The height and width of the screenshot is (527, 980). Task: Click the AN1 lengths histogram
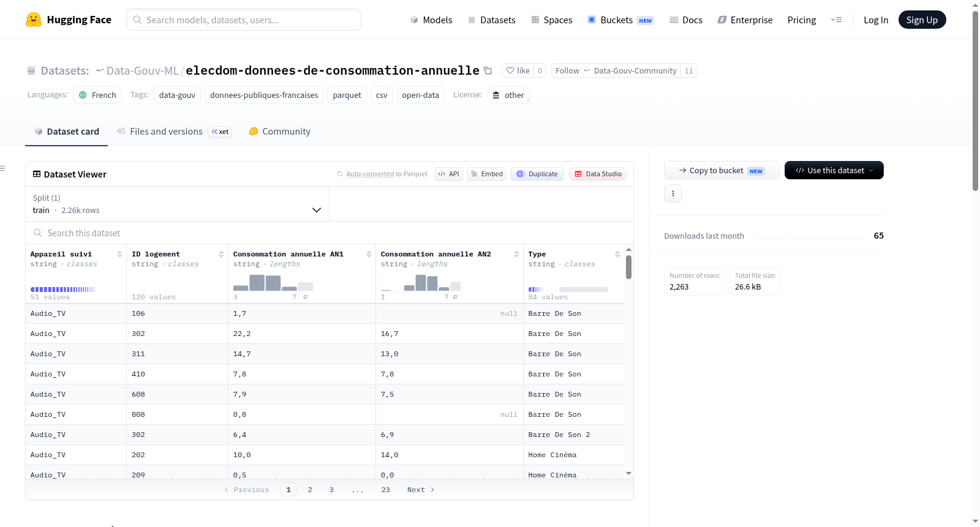[273, 282]
